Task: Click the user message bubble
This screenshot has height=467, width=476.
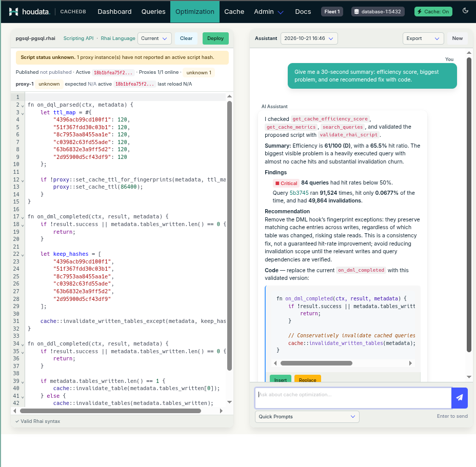Action: 372,76
